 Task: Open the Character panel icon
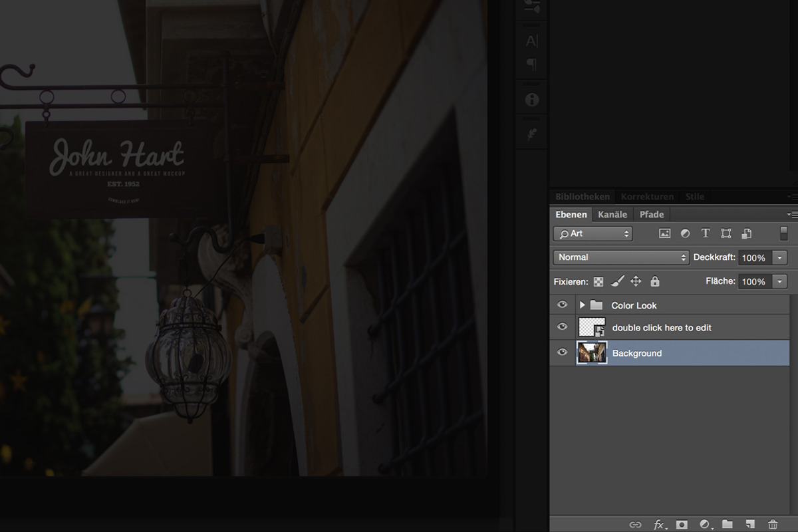(x=532, y=41)
